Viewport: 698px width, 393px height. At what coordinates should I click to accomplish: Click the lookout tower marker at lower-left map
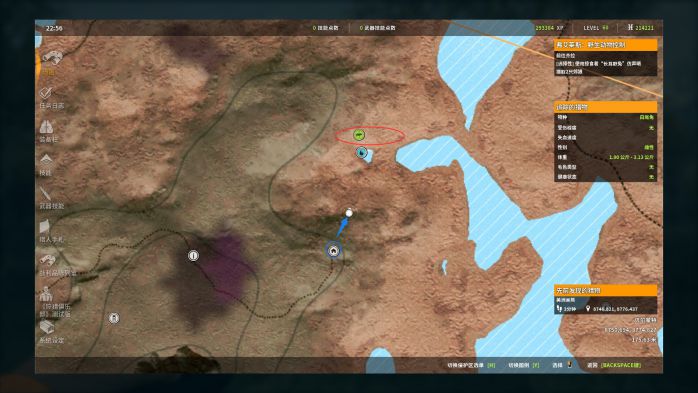tap(114, 318)
